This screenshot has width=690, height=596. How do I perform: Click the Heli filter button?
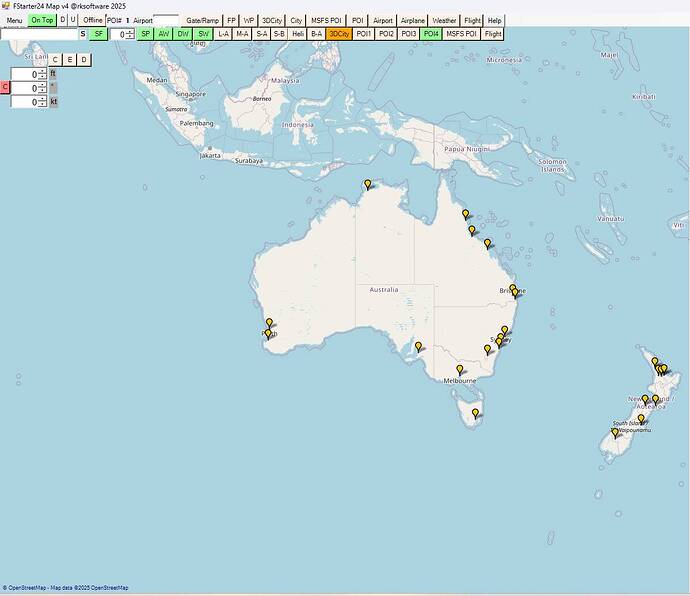[x=298, y=34]
